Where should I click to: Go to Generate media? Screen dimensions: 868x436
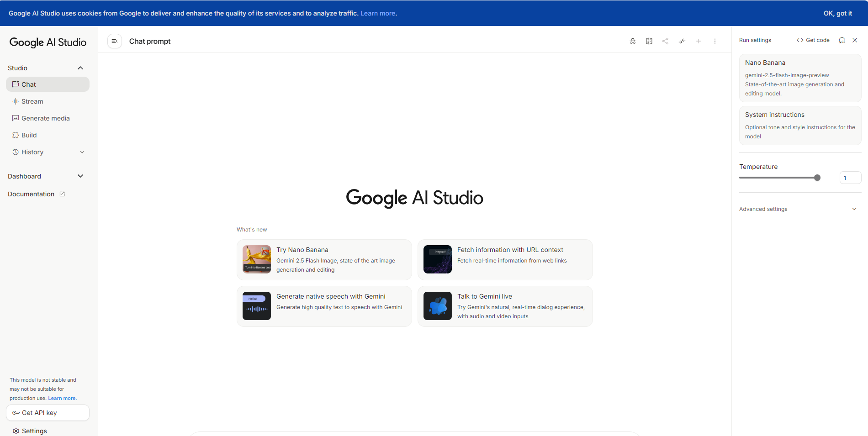pos(48,118)
